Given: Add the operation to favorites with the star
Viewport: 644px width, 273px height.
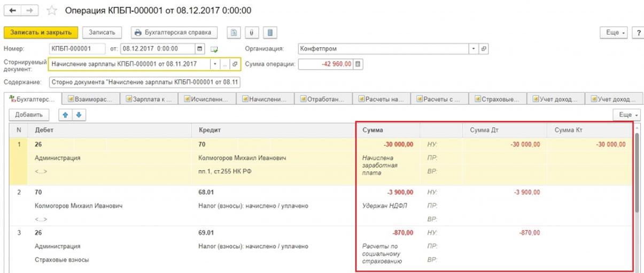Looking at the screenshot, I should [52, 11].
